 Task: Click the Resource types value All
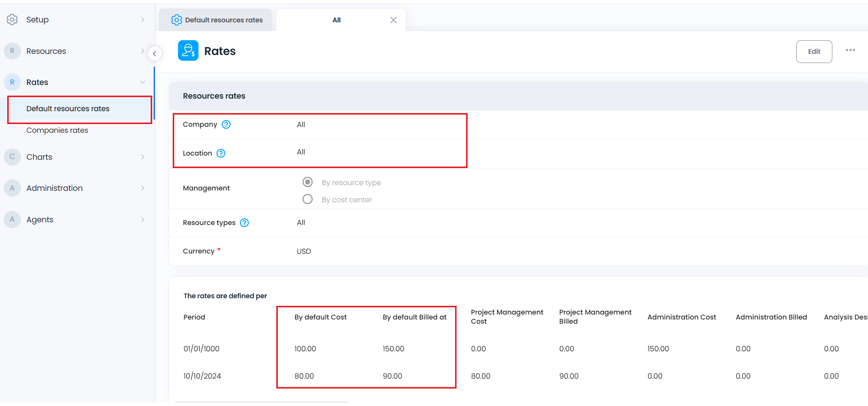[301, 222]
